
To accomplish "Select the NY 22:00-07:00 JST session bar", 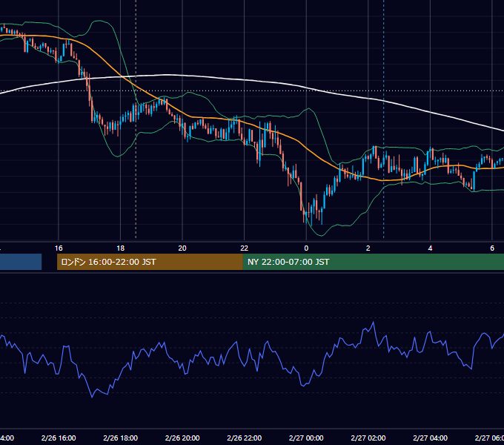I will click(x=373, y=262).
